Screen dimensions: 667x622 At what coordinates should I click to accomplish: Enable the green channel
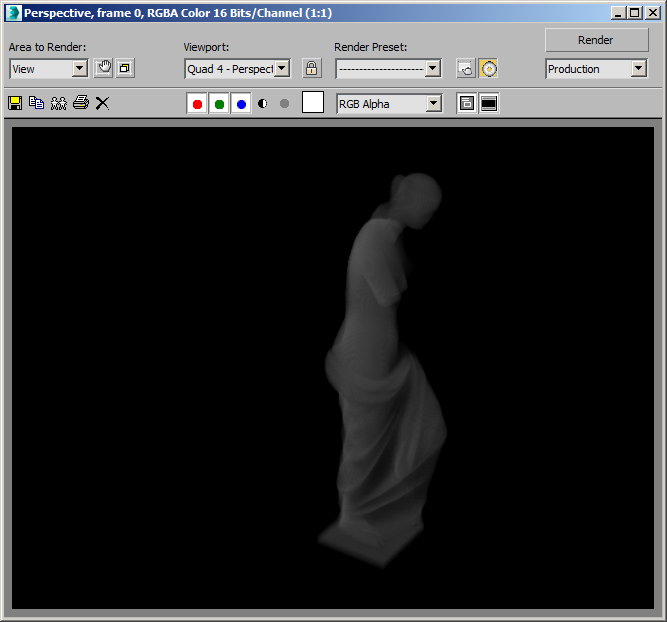(x=219, y=104)
